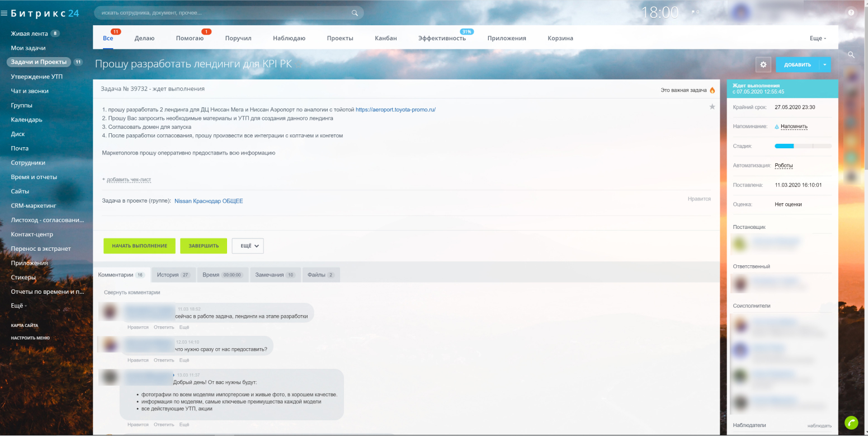Click the ДОБАВИТЬ button
868x436 pixels.
tap(798, 64)
